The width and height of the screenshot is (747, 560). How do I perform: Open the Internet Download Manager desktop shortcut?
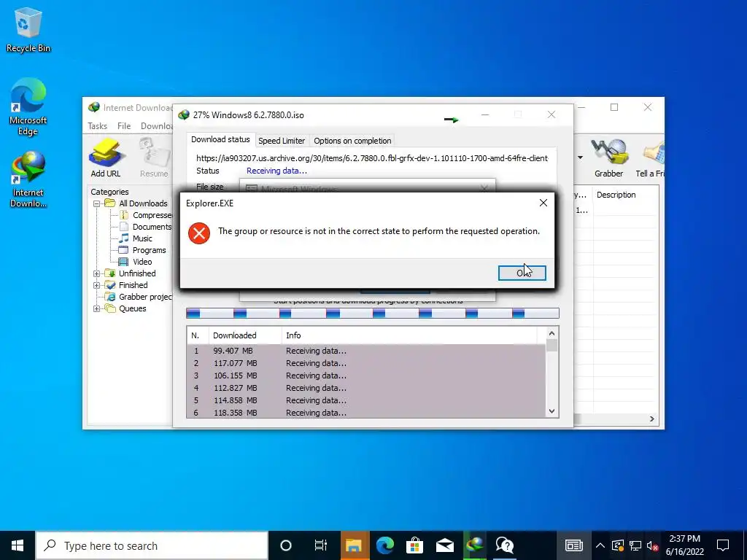(28, 179)
